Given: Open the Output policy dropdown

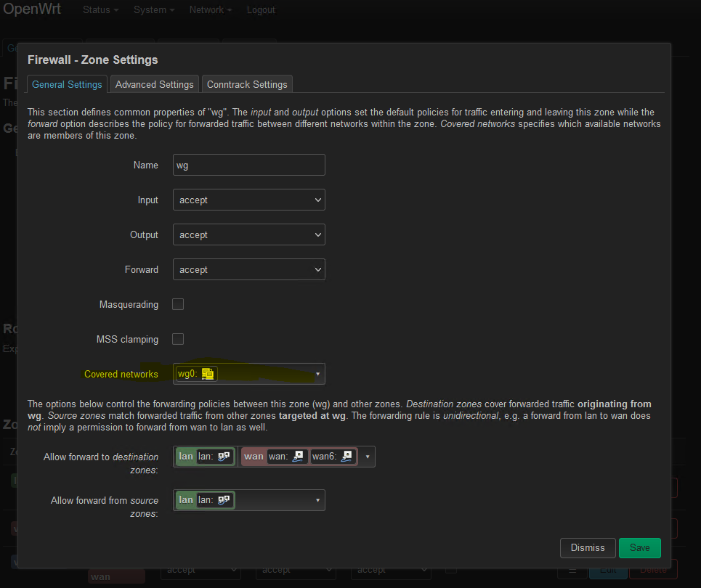Looking at the screenshot, I should pyautogui.click(x=248, y=234).
